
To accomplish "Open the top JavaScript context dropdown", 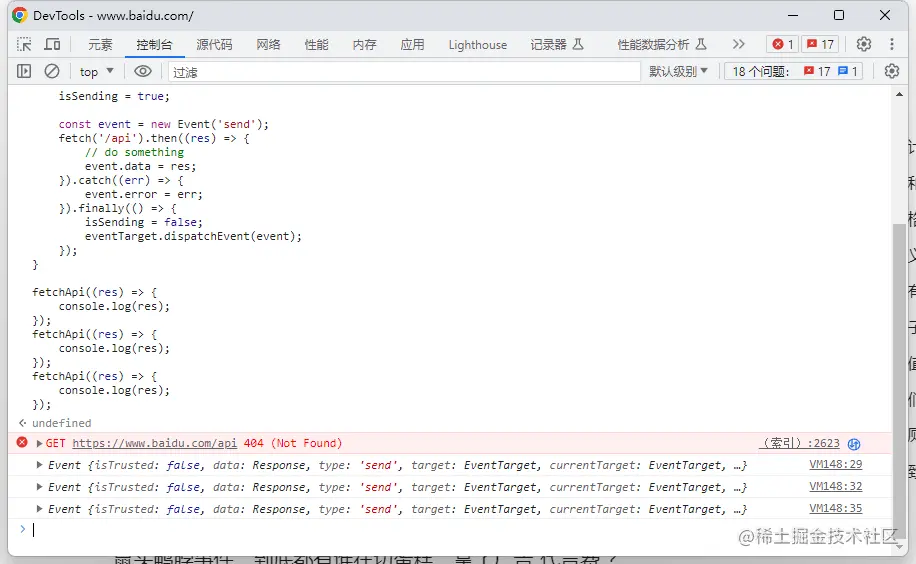I will pos(96,71).
